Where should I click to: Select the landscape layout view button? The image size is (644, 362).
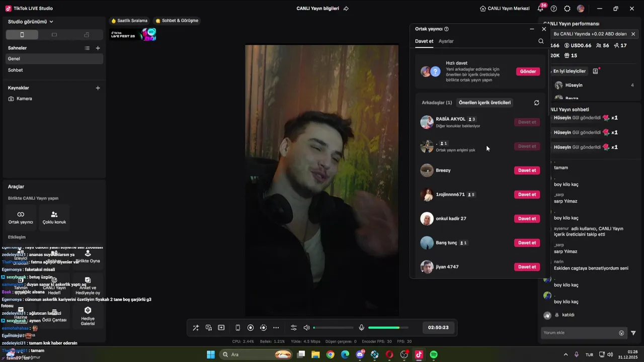(54, 35)
